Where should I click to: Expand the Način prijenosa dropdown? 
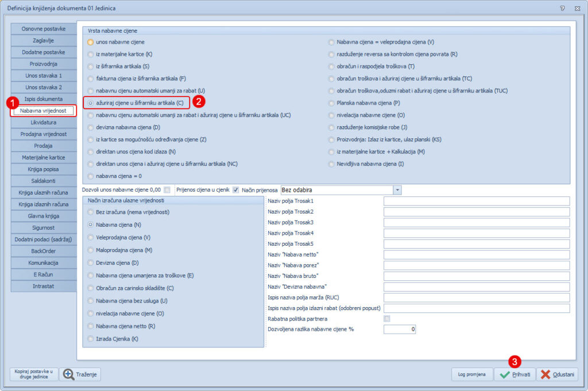[397, 190]
